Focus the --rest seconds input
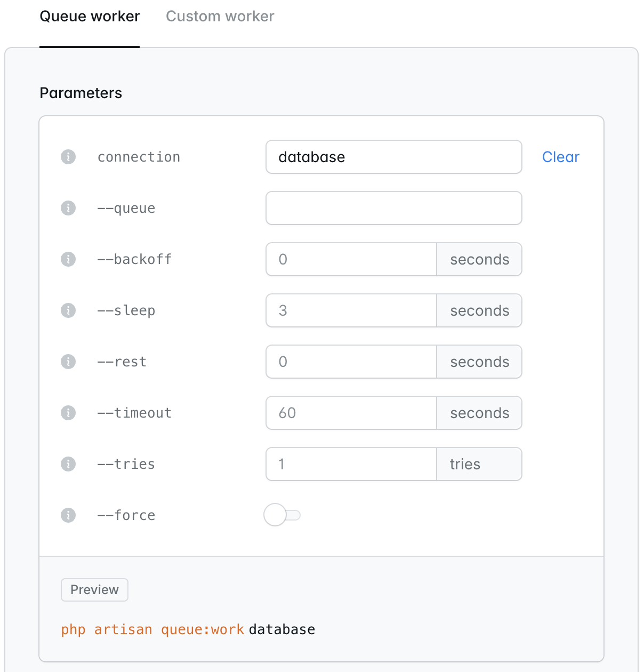The height and width of the screenshot is (672, 644). (x=351, y=362)
